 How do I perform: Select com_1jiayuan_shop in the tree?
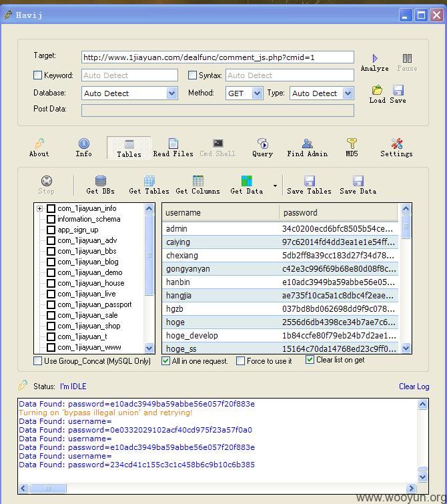(x=89, y=326)
